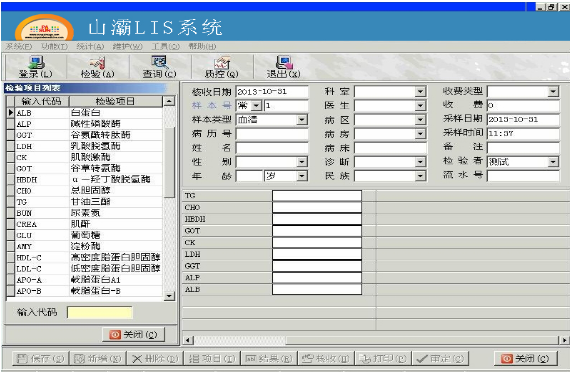
Task: Click the 检收日期 date field
Action: pyautogui.click(x=272, y=92)
